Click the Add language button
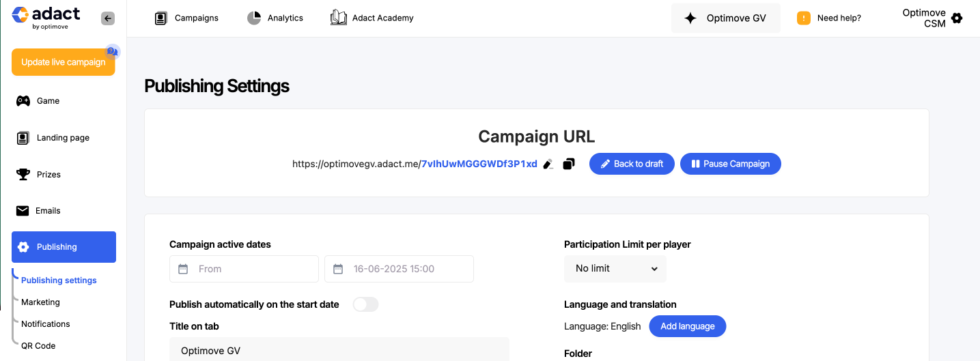 (687, 326)
